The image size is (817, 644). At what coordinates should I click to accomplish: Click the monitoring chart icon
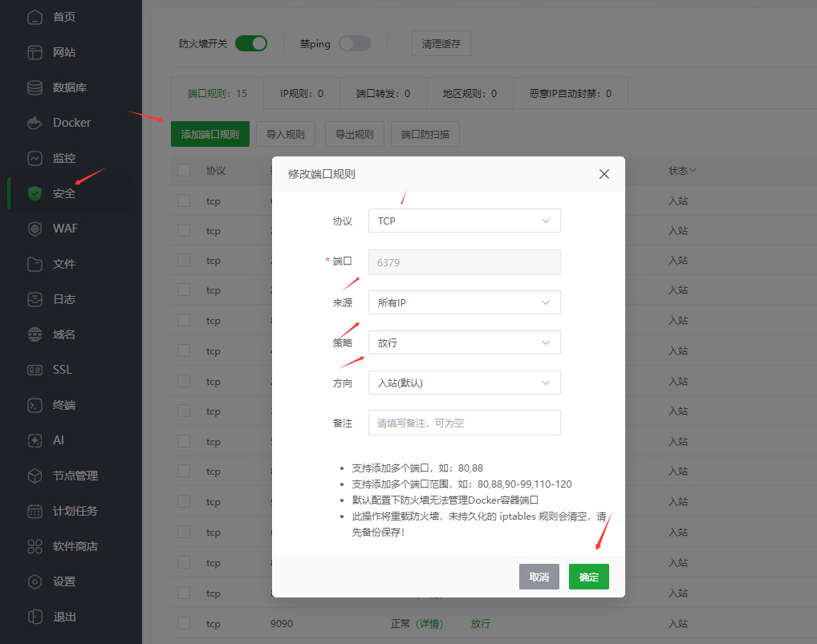35,158
